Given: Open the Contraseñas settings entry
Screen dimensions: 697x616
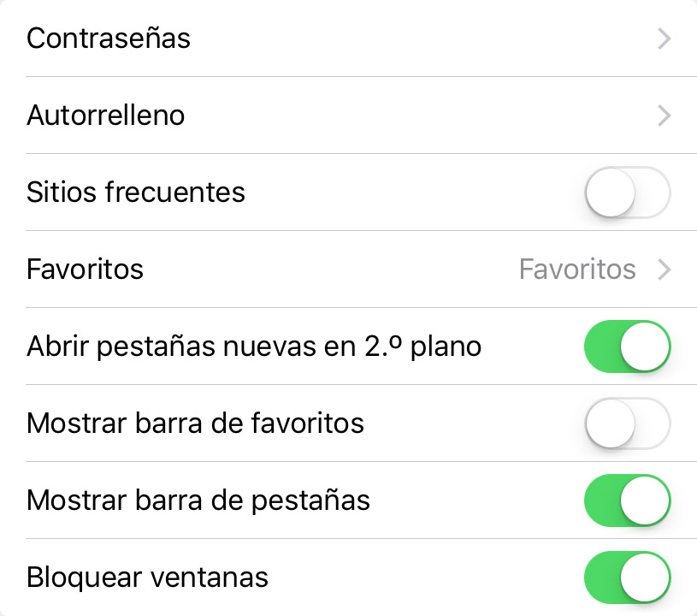Looking at the screenshot, I should tap(109, 38).
